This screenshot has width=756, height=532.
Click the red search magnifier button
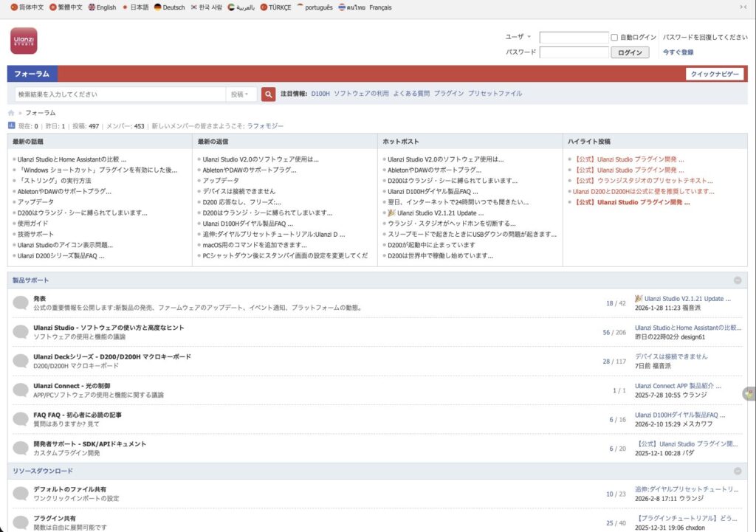[x=269, y=94]
